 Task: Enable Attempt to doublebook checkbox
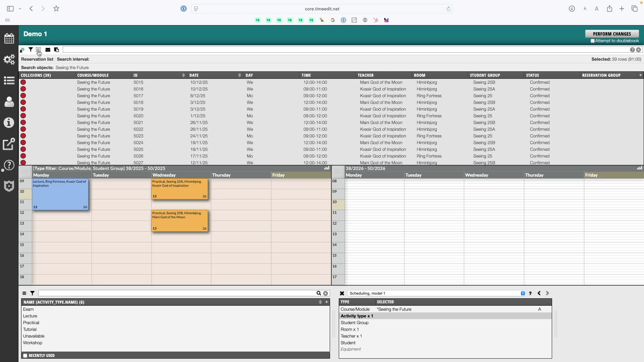(593, 41)
